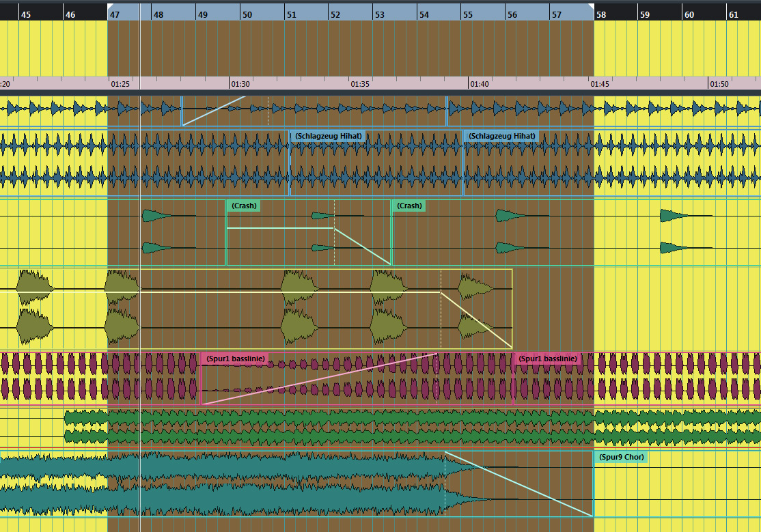Click the olive waveform hit at bar 53
Image resolution: width=761 pixels, height=532 pixels.
(x=388, y=308)
